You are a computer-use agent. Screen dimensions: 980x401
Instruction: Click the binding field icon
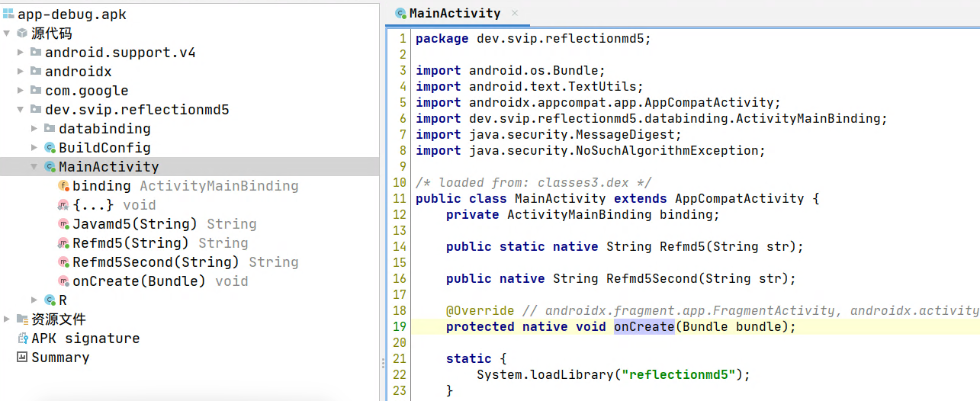[x=63, y=186]
